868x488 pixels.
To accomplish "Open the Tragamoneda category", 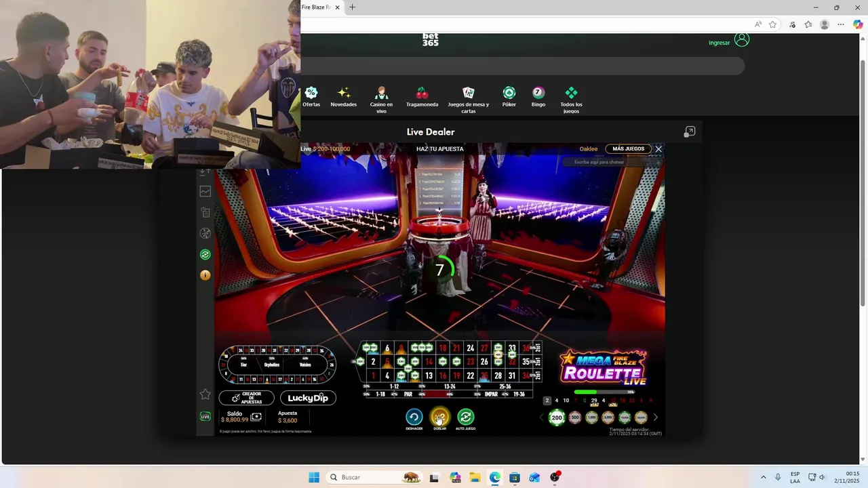I will 422,97.
